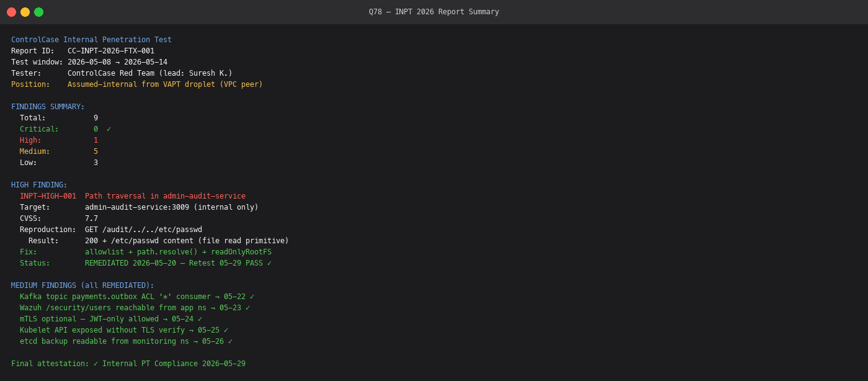868x381 pixels.
Task: Click the 'MEDIUM FINDINGS (all REMEDIATED):' heading
Action: (82, 285)
